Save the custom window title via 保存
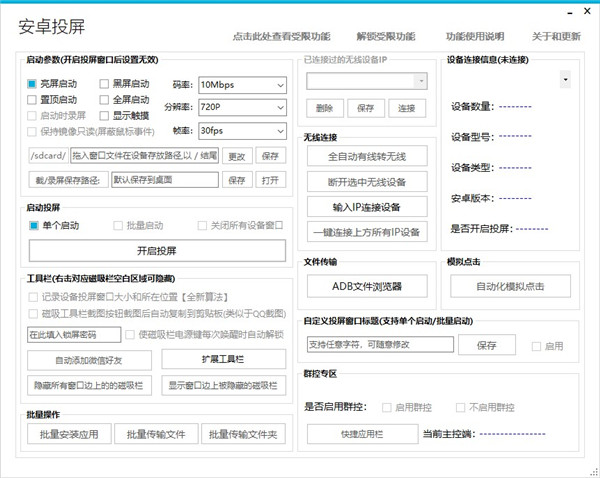Screen dimensions: 600x478 click(487, 345)
